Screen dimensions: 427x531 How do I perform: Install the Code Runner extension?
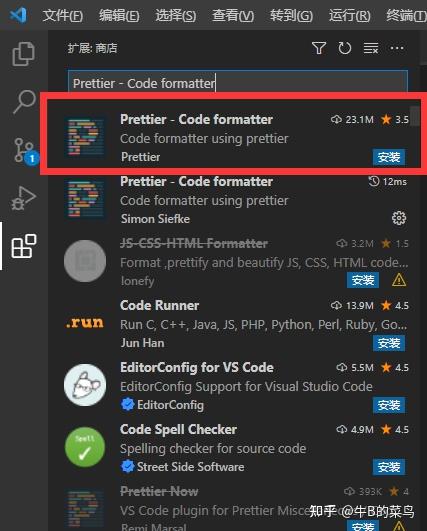(x=389, y=343)
